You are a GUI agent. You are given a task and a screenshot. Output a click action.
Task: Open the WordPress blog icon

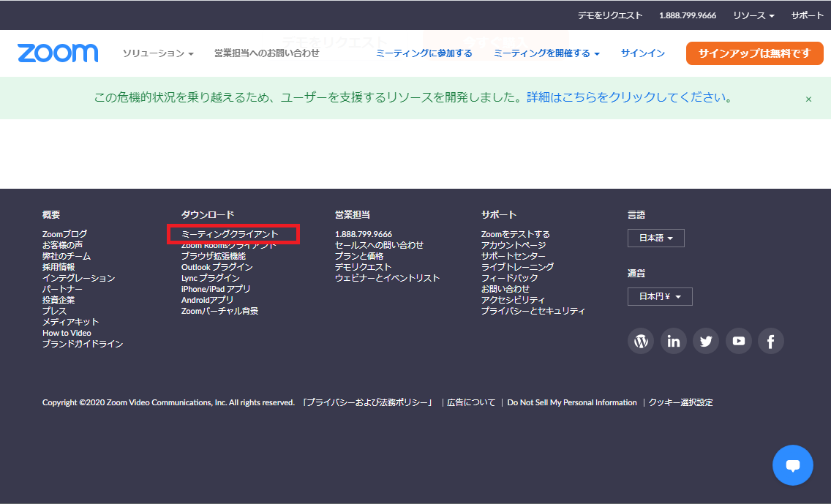(641, 341)
